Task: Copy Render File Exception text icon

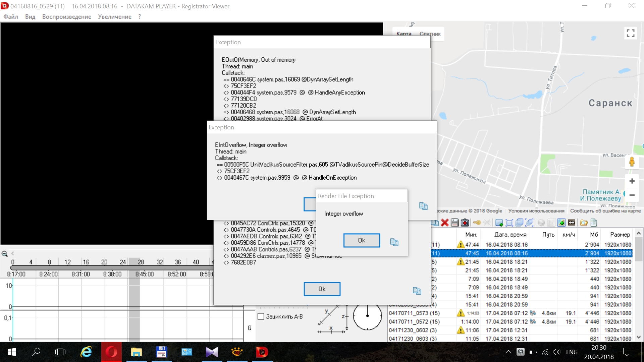Action: [x=394, y=242]
